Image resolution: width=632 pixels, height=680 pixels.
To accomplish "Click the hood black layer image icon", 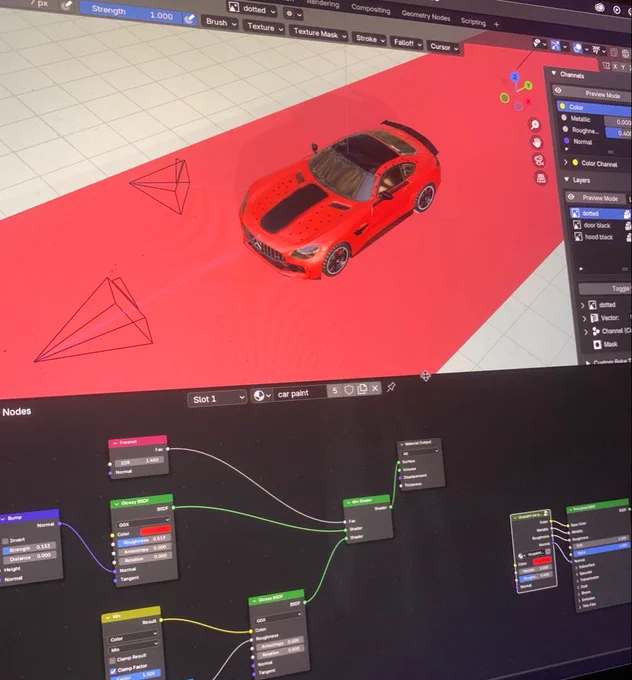I will pos(578,236).
